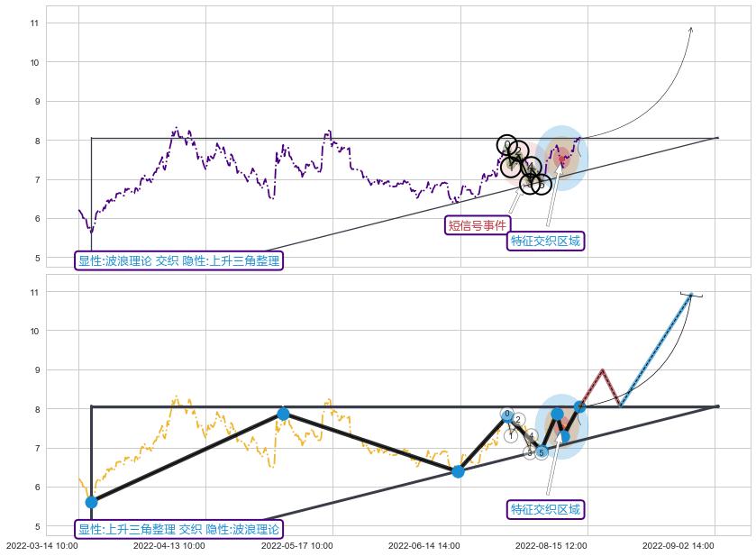Click the first blue pivot dot at lower left
Viewport: 756px width, 556px height.
tap(91, 502)
